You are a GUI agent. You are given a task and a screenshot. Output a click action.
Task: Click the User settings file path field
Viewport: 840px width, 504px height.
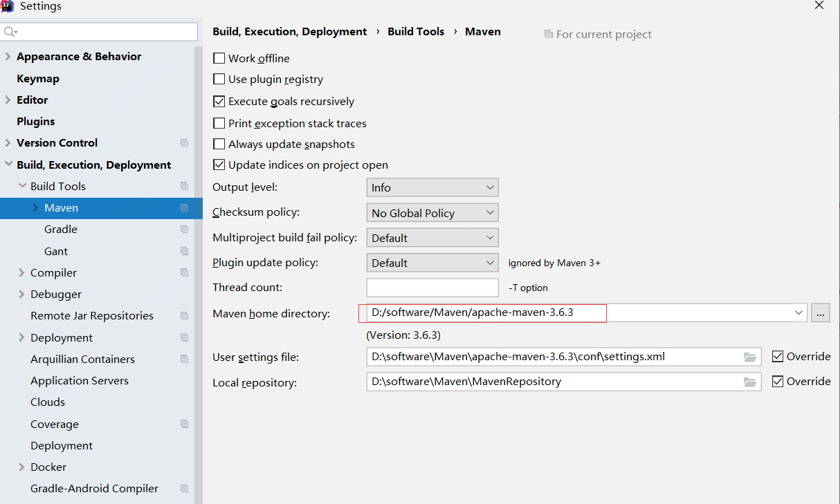[x=564, y=357]
